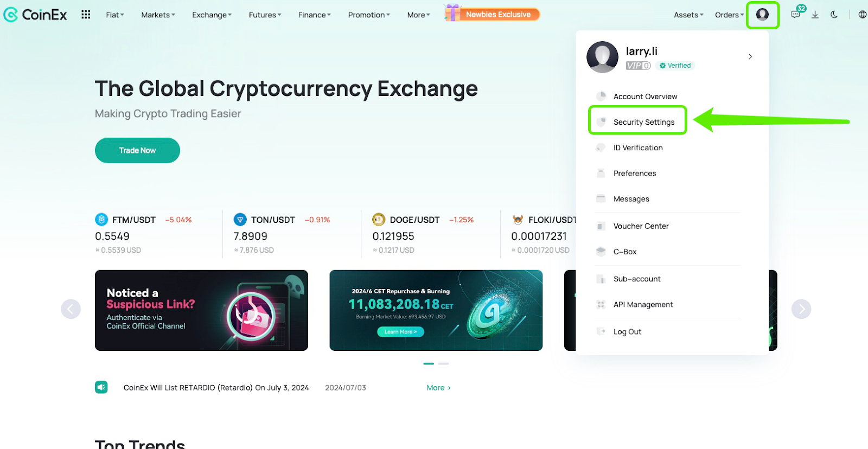Image resolution: width=868 pixels, height=449 pixels.
Task: Select the second carousel page indicator
Action: tap(444, 363)
